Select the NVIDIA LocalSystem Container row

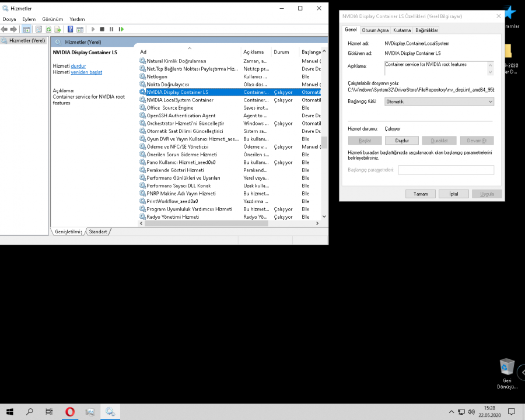230,100
